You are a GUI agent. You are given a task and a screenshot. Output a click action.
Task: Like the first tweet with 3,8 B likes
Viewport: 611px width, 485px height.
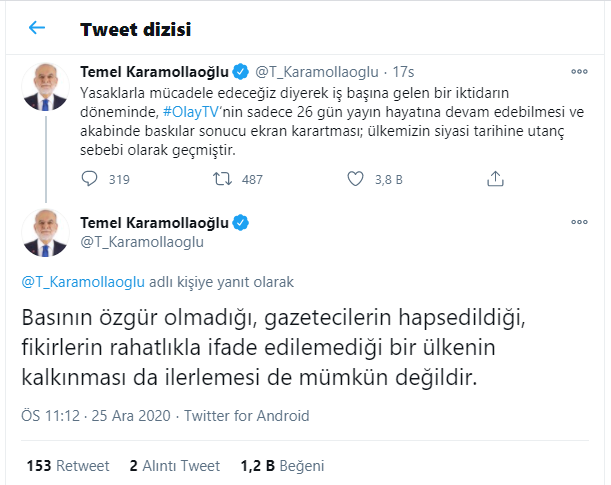pyautogui.click(x=355, y=180)
